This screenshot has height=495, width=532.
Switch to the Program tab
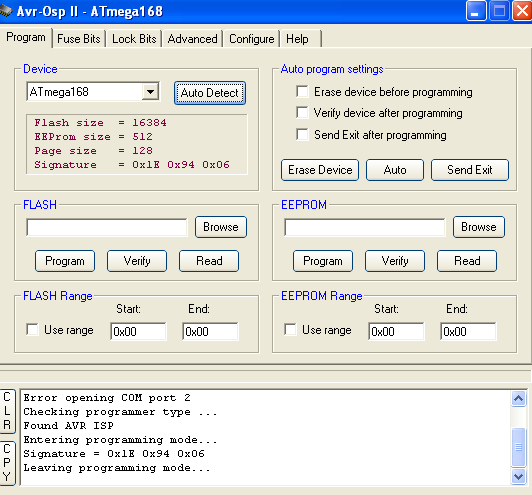(26, 37)
